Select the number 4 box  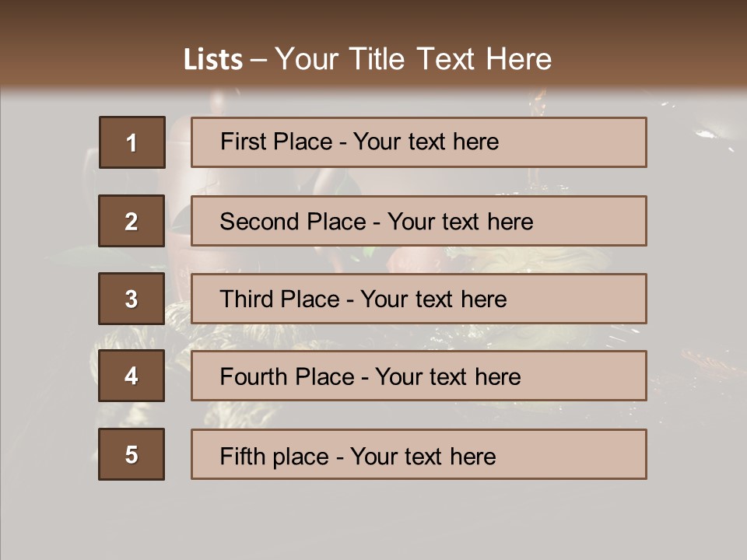tap(132, 376)
